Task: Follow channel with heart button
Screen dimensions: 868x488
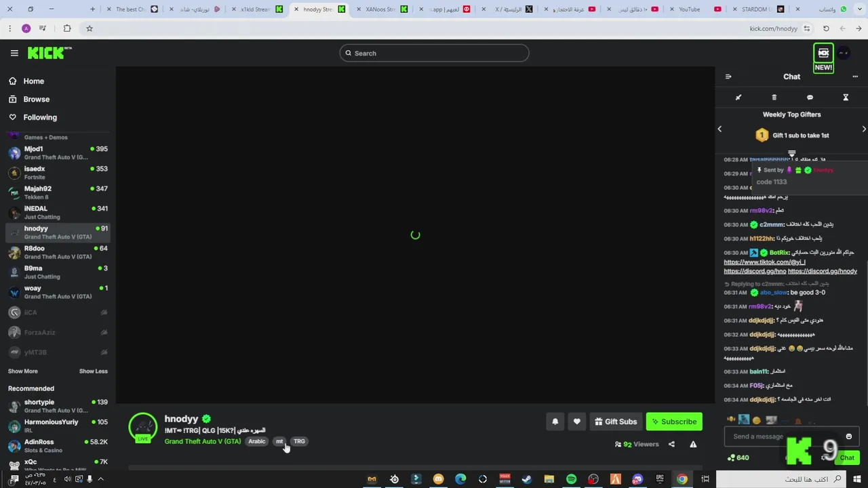Action: click(x=576, y=422)
